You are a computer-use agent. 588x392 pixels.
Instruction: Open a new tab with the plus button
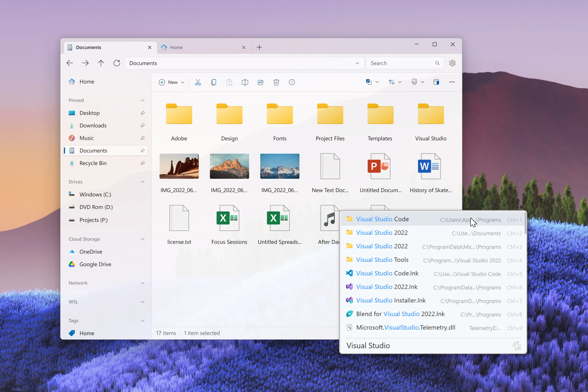click(259, 47)
